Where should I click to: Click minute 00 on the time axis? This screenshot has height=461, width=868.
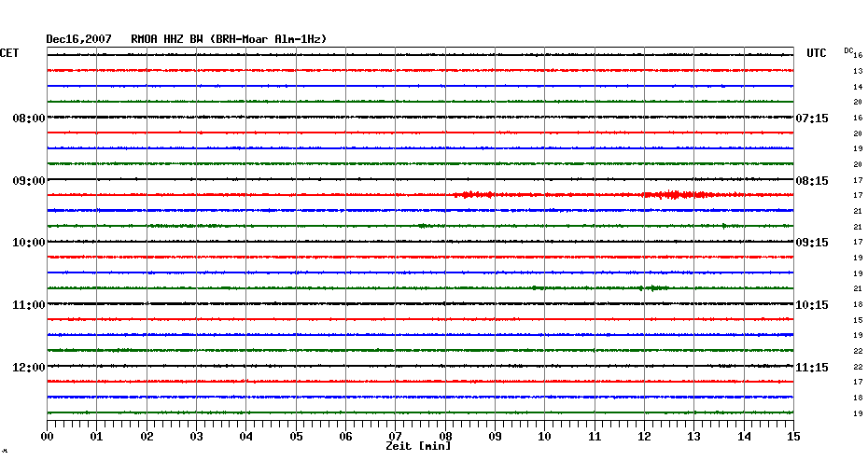point(47,436)
